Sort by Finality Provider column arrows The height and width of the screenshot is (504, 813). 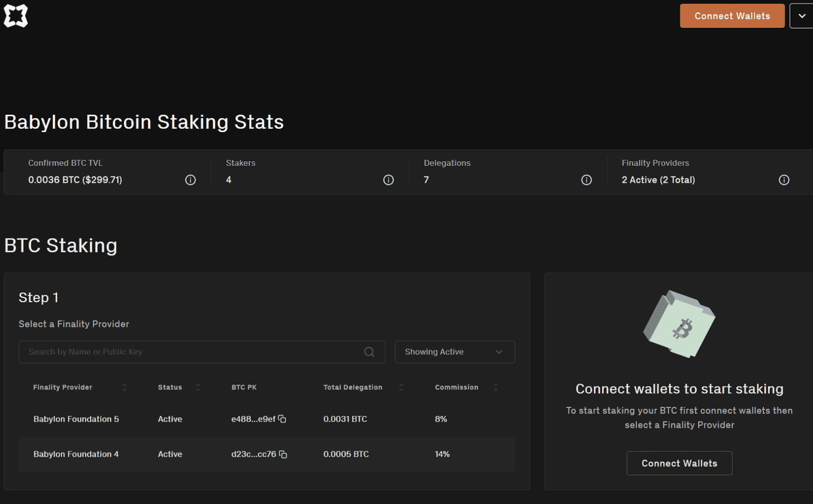point(124,387)
